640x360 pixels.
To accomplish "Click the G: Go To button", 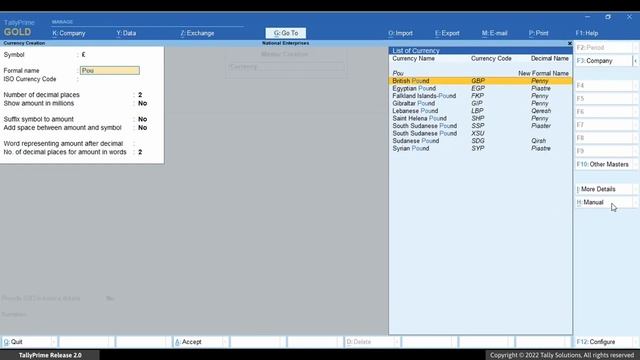I will (x=286, y=33).
